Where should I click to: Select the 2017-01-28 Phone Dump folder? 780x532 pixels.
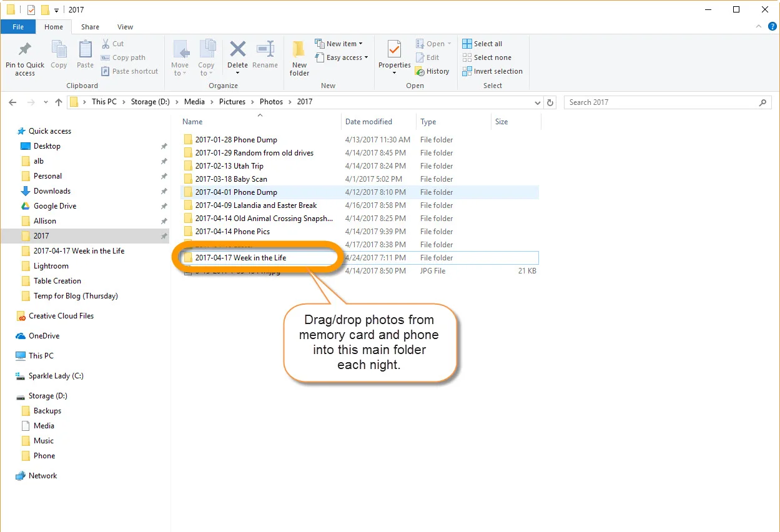coord(359,140)
